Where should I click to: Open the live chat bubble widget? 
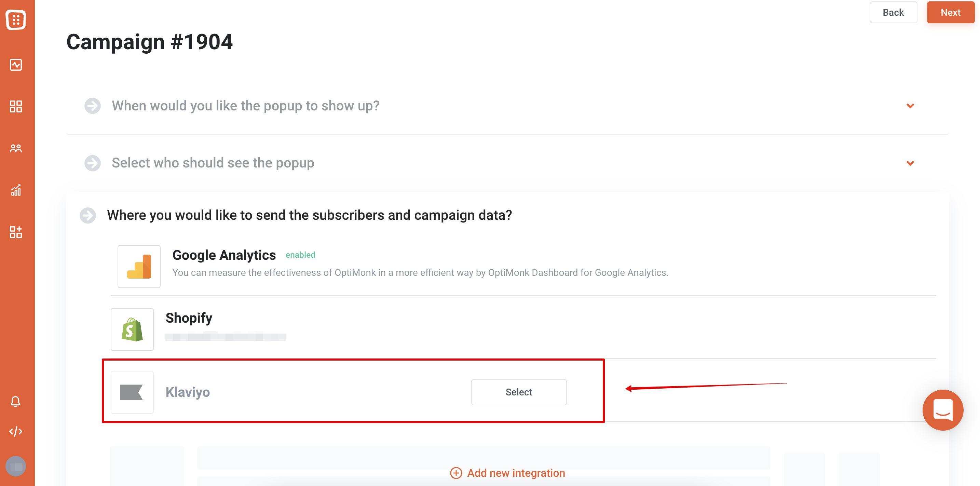click(x=943, y=410)
